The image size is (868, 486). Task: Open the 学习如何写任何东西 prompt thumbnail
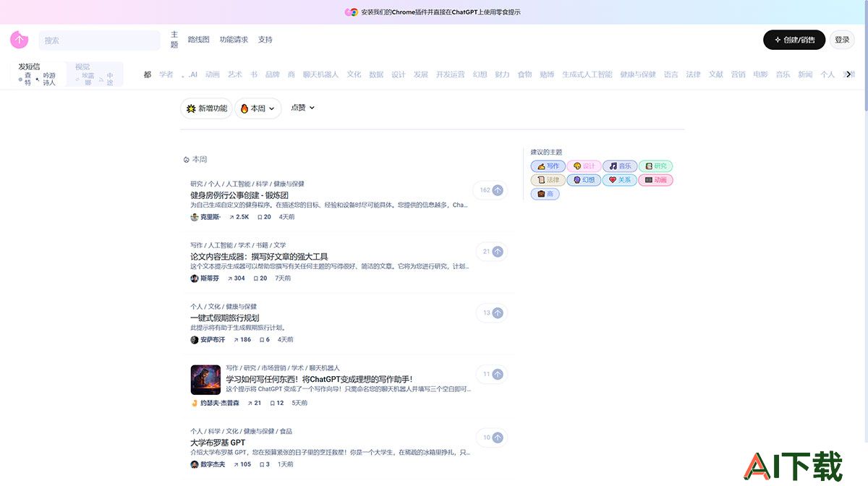click(x=205, y=380)
